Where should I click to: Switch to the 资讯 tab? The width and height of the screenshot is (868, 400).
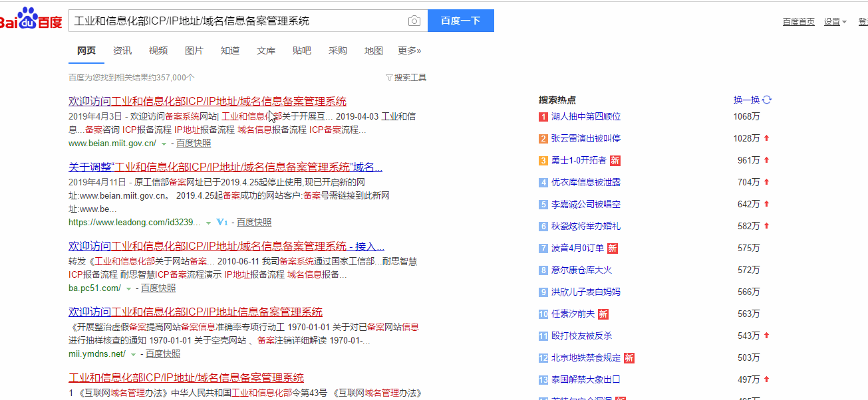(122, 50)
